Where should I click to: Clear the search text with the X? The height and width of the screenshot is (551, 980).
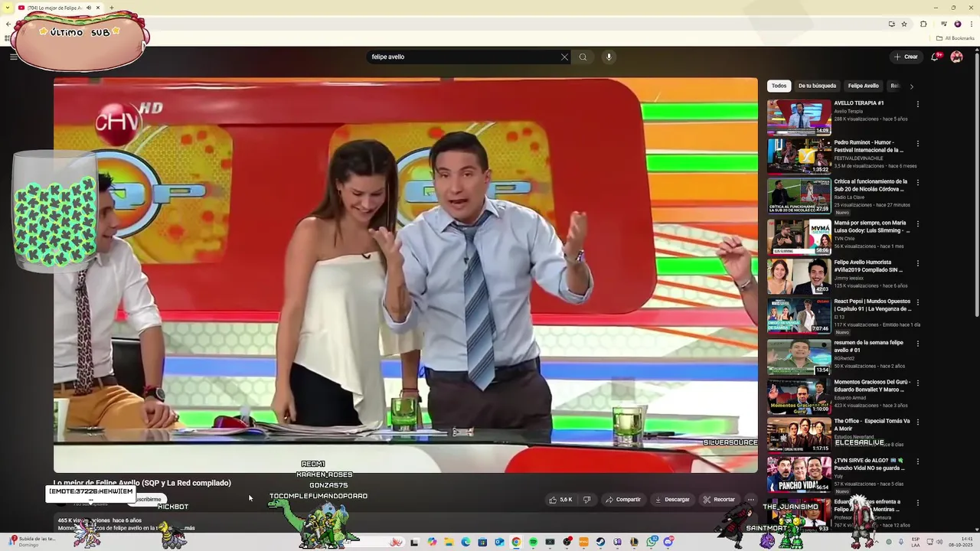[564, 57]
